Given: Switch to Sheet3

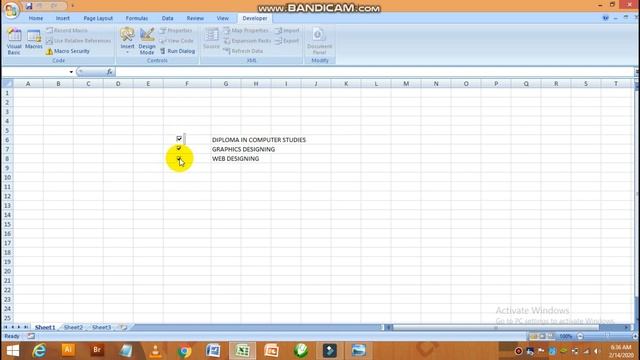Looking at the screenshot, I should point(101,327).
